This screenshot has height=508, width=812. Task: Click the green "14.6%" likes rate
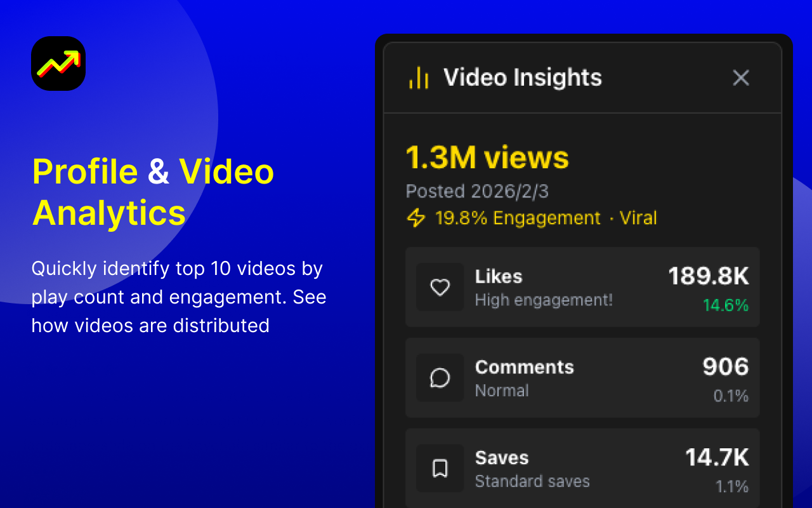click(726, 305)
